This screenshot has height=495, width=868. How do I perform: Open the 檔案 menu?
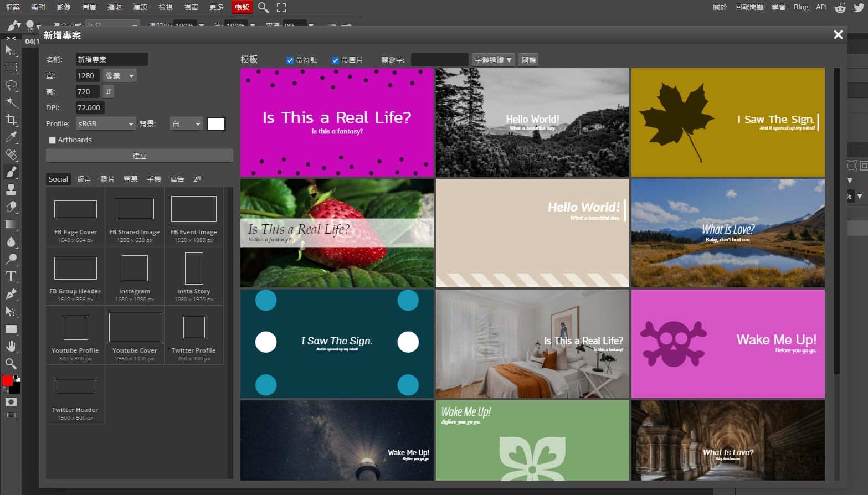pyautogui.click(x=12, y=7)
